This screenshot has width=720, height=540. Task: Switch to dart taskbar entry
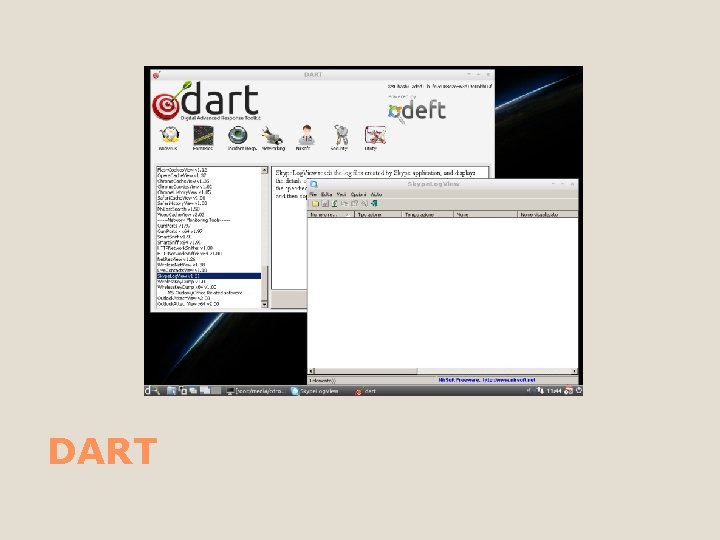366,391
